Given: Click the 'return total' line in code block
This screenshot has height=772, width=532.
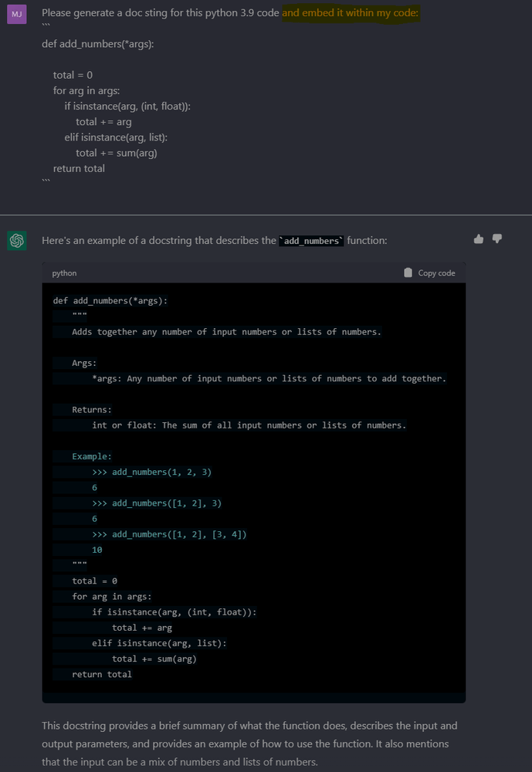Looking at the screenshot, I should (102, 675).
